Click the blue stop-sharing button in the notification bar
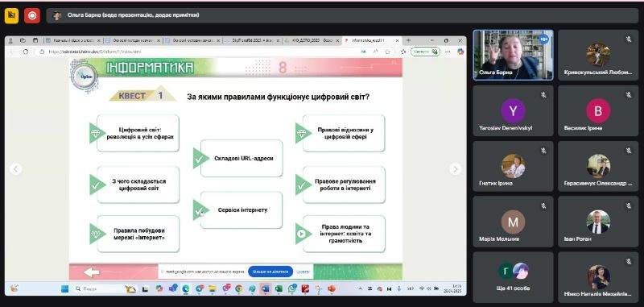This screenshot has height=307, width=644. pos(270,272)
